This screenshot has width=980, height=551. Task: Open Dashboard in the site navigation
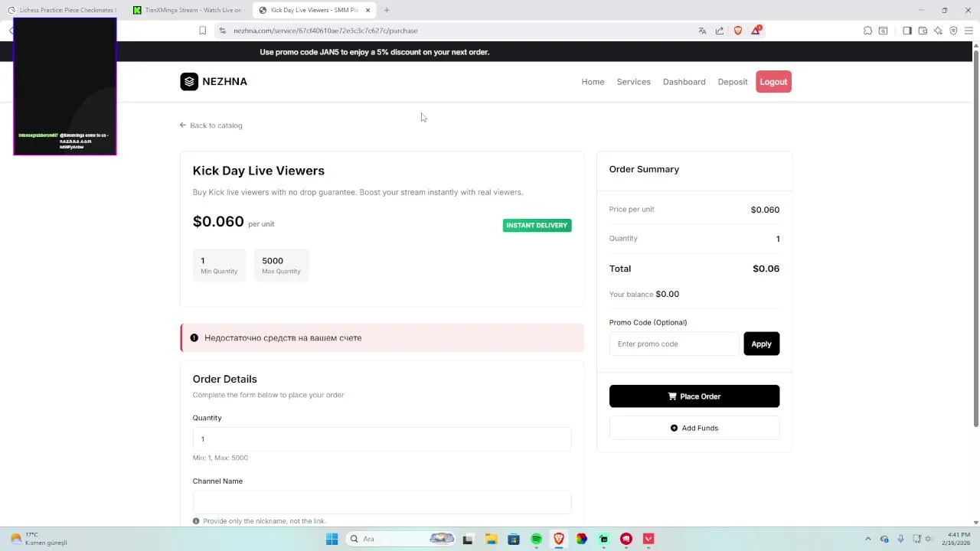pos(684,82)
